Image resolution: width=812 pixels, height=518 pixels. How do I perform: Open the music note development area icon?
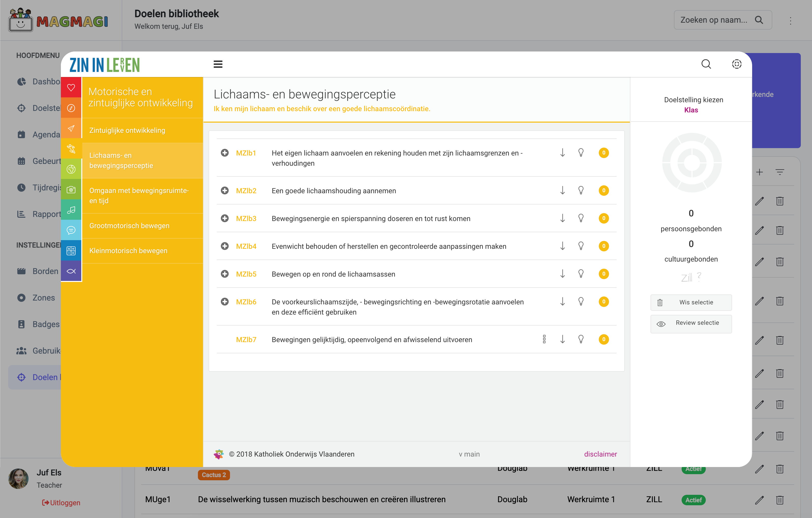pyautogui.click(x=71, y=210)
